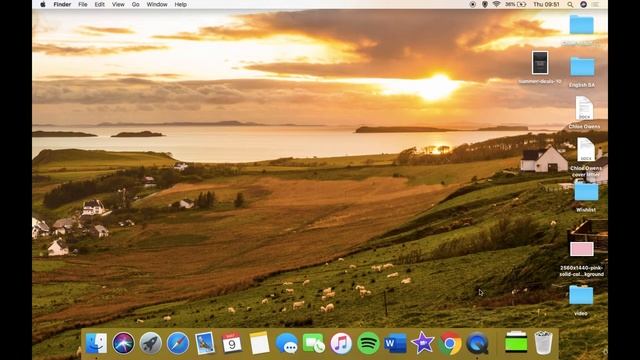
Task: Select Chloe Owens cover letter document
Action: [586, 149]
